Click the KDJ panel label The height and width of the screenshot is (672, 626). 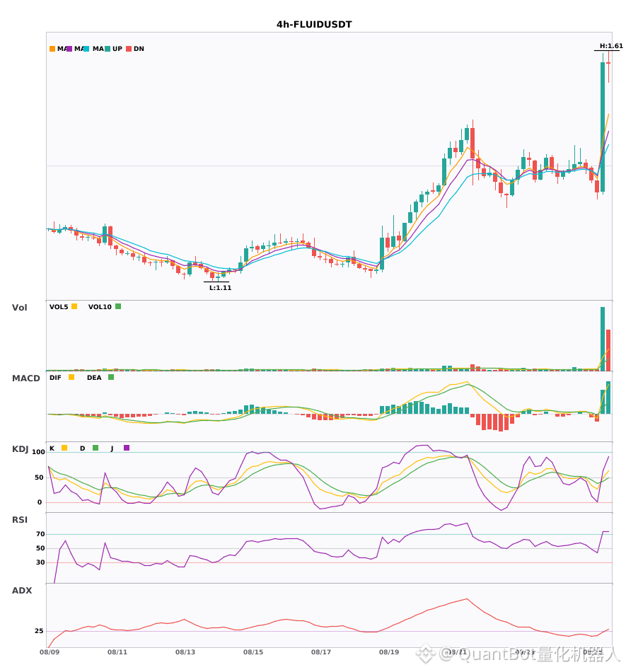(x=20, y=449)
